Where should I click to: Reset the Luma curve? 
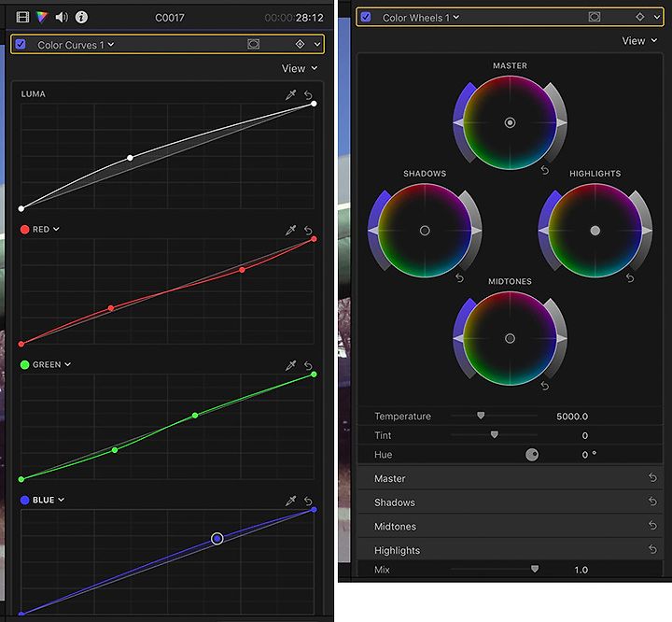308,95
